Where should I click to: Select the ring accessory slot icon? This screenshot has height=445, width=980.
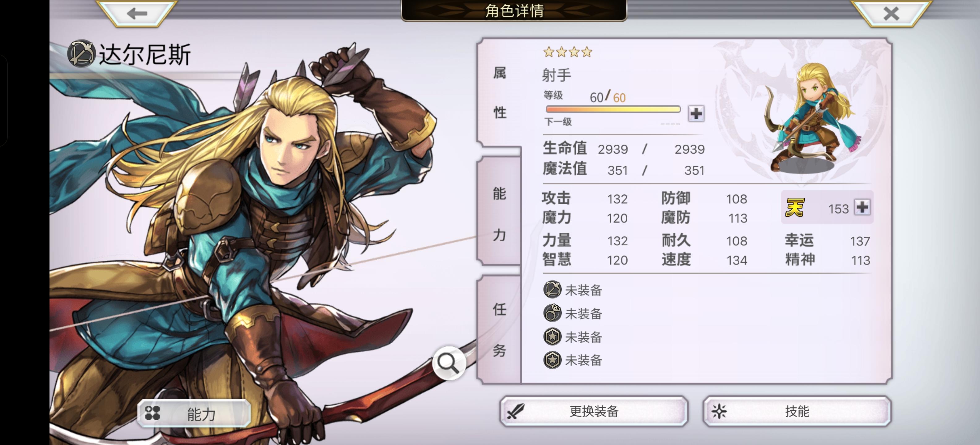(x=552, y=313)
